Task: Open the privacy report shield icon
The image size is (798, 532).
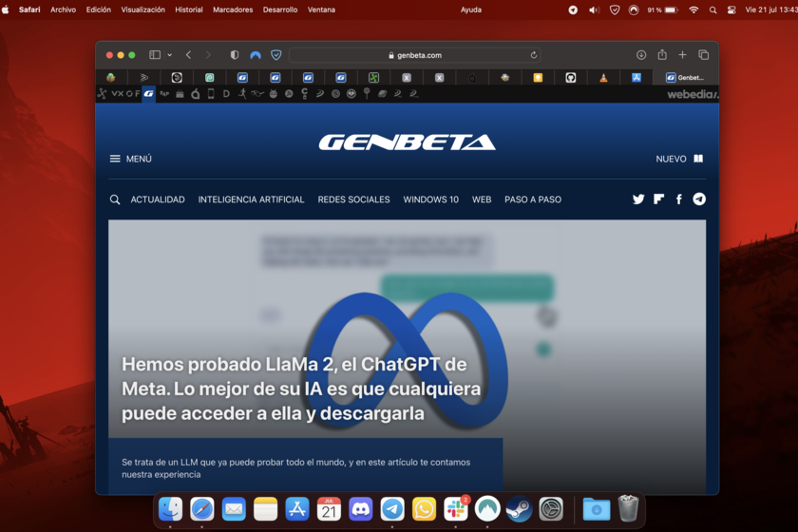Action: pyautogui.click(x=235, y=54)
